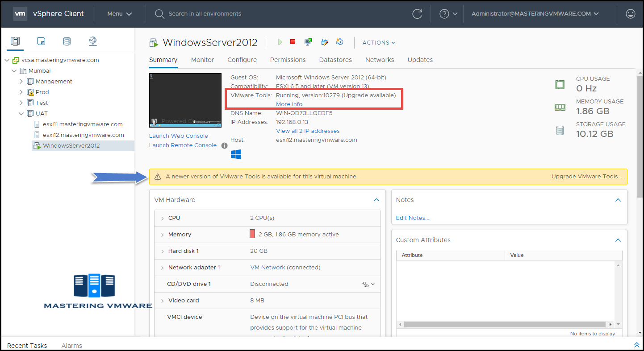The image size is (644, 351).
Task: Expand the Memory hardware row
Action: tap(162, 235)
